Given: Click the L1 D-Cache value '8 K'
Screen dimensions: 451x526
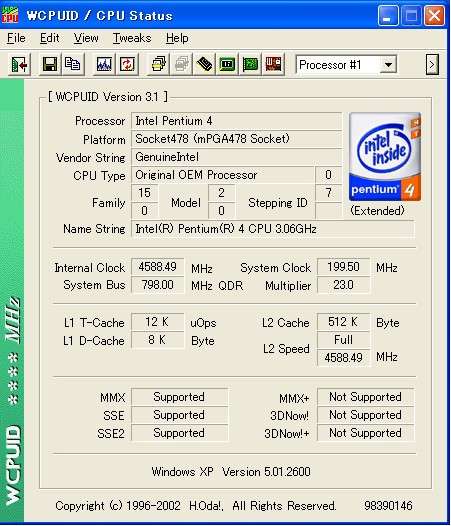Looking at the screenshot, I should tap(158, 340).
